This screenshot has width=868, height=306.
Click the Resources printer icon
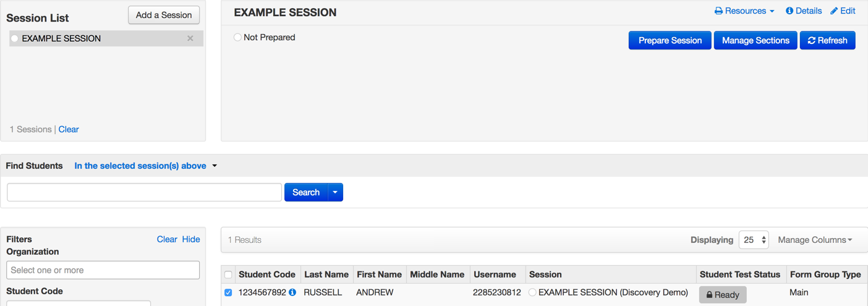718,11
